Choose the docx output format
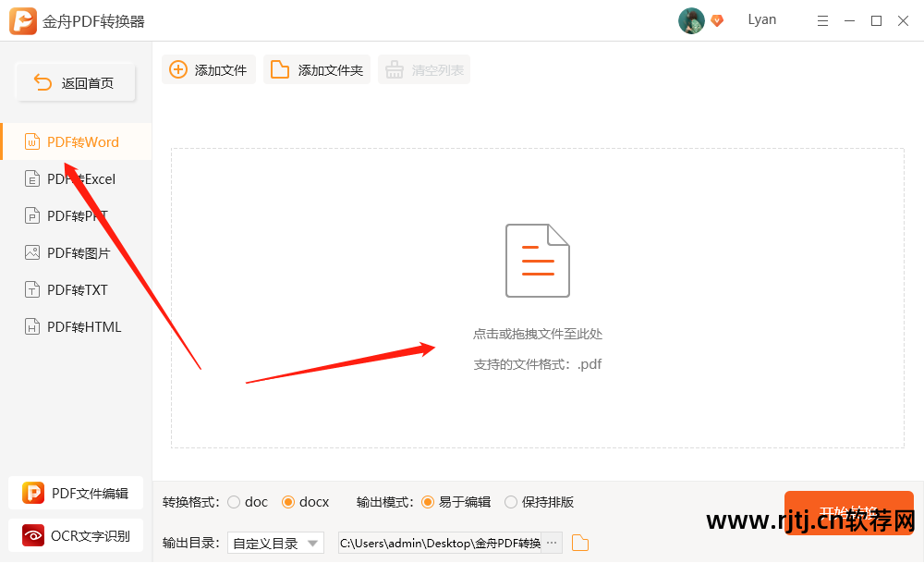 (x=288, y=501)
